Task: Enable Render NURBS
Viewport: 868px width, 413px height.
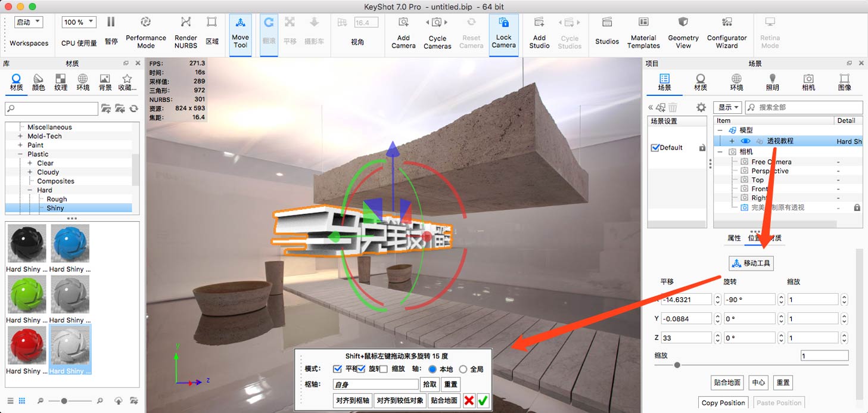Action: 186,32
